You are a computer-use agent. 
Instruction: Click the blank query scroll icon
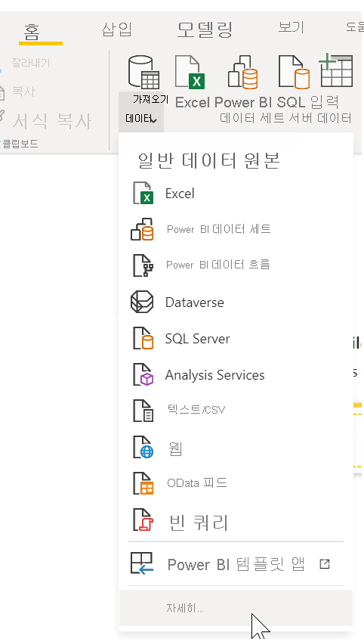143,520
